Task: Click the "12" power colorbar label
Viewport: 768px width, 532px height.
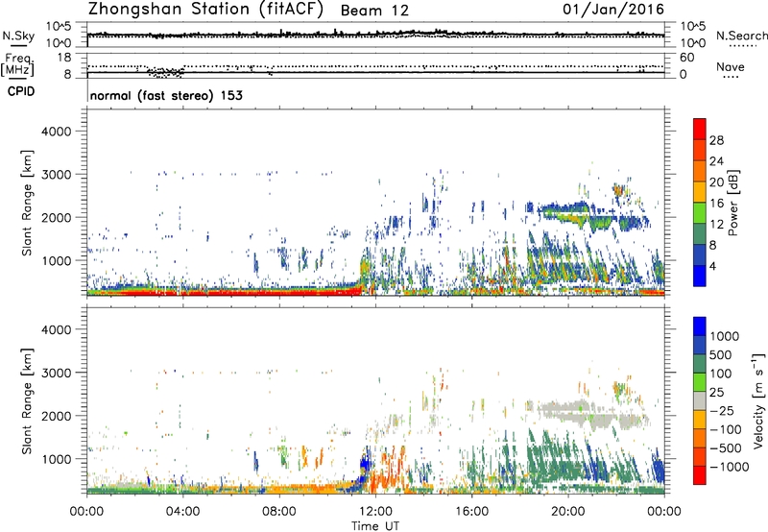Action: (x=716, y=225)
